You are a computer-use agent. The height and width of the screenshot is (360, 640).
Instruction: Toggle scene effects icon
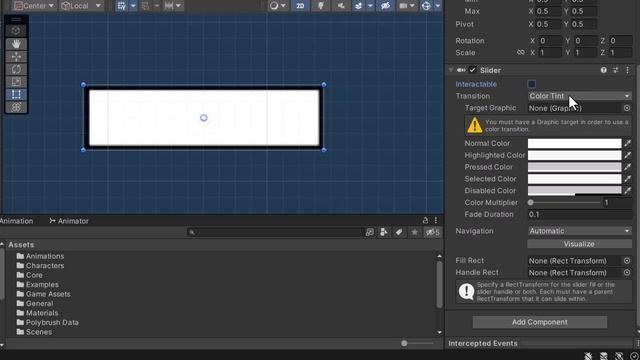(x=358, y=6)
